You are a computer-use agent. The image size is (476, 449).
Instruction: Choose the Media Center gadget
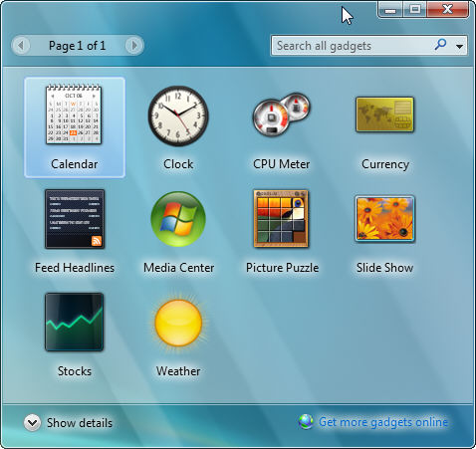click(x=178, y=219)
